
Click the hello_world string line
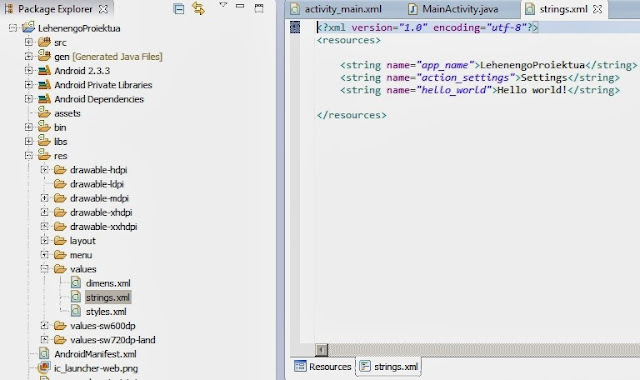pyautogui.click(x=480, y=90)
